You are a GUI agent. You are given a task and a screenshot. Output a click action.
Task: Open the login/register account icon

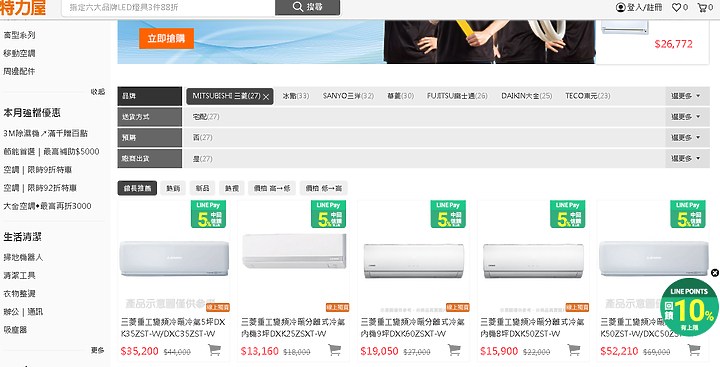coord(621,7)
